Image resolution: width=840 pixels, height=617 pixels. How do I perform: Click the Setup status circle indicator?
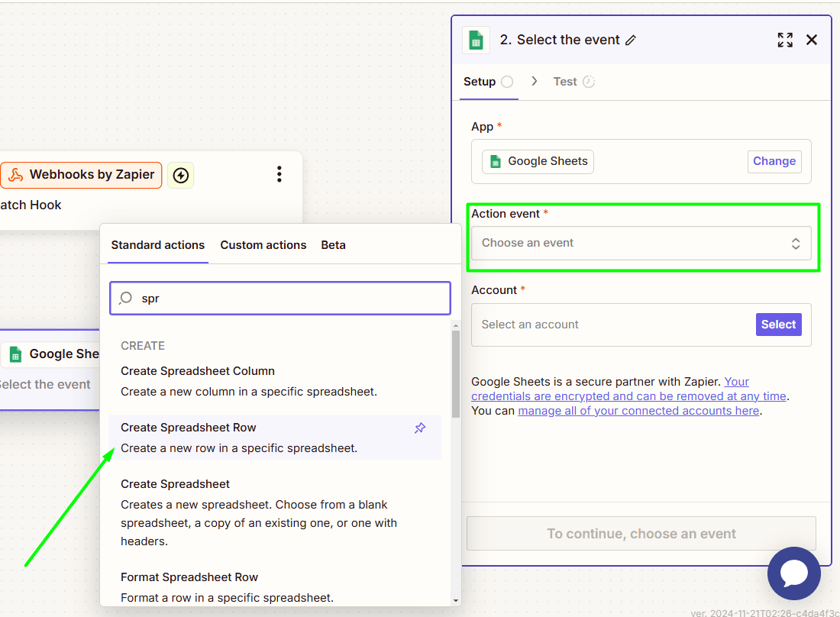pyautogui.click(x=507, y=82)
